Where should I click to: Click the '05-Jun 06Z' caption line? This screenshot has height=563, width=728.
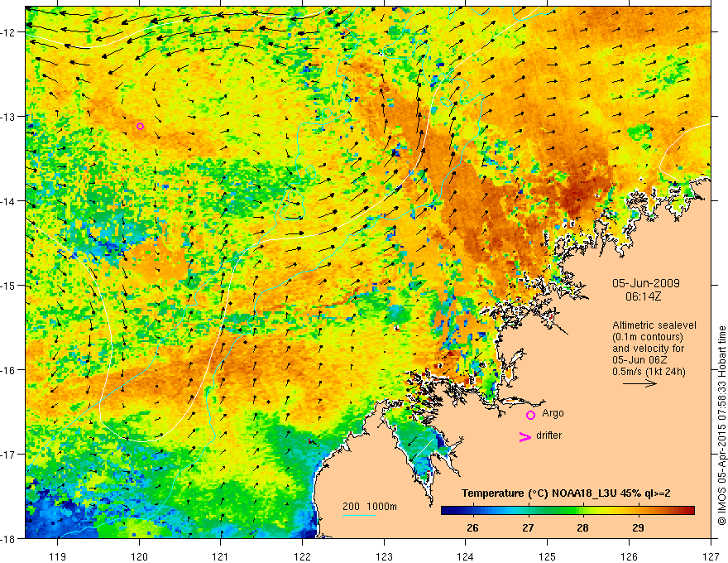click(x=638, y=360)
